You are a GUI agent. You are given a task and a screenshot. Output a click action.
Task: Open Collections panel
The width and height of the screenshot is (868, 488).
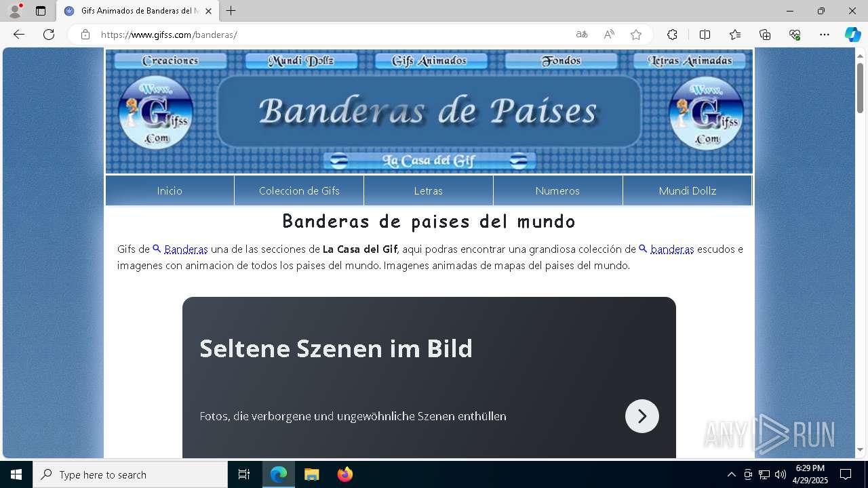(x=765, y=35)
